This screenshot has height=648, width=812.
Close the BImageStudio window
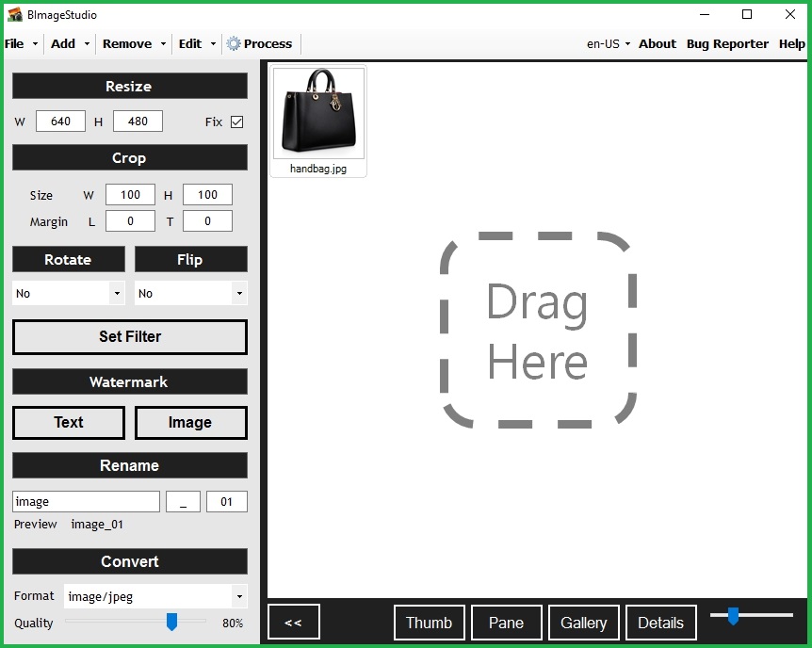point(789,14)
